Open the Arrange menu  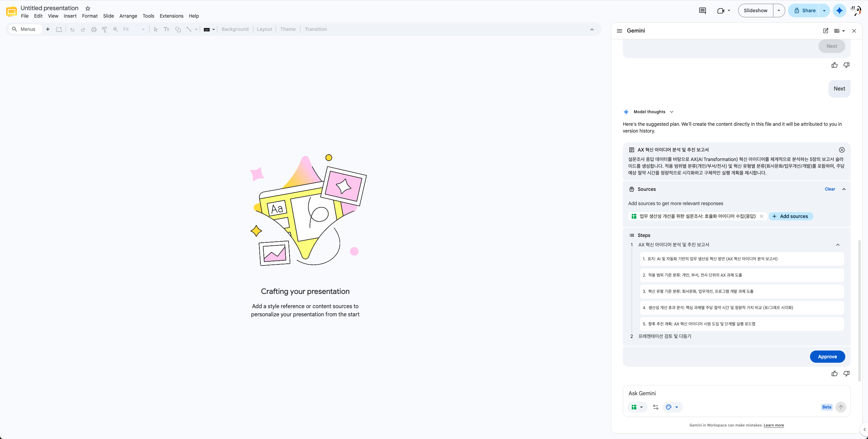(128, 16)
